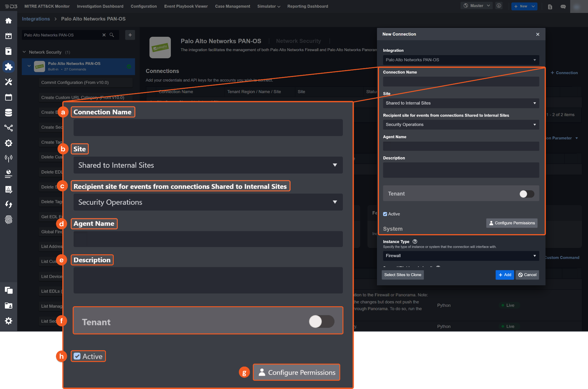Open the Simulator menu in top bar
Screen dimensions: 588x389
click(268, 6)
